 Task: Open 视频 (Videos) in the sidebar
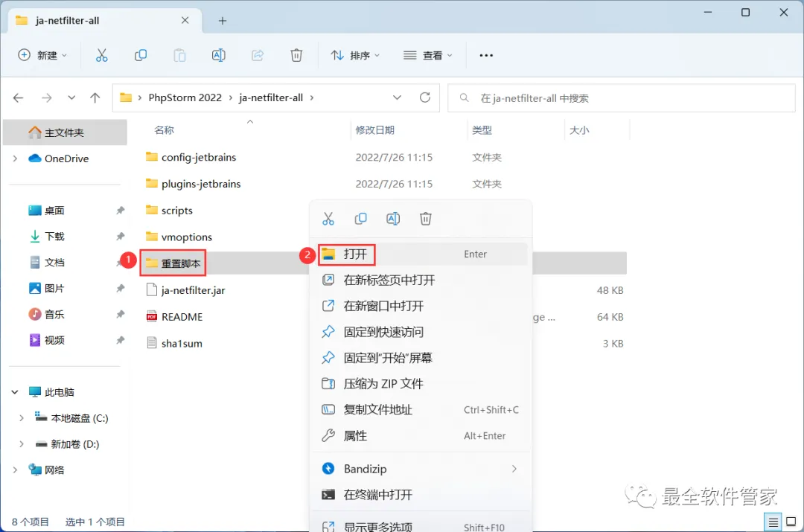tap(54, 340)
